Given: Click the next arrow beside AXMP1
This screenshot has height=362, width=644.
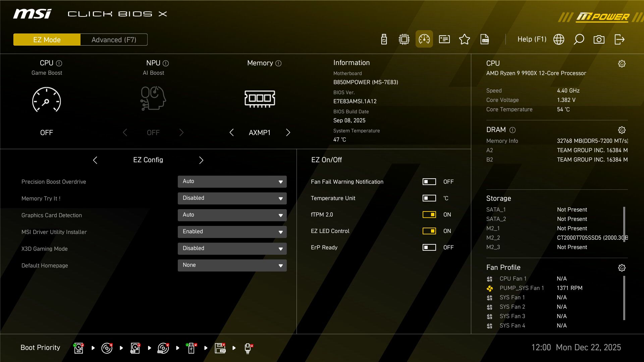Looking at the screenshot, I should click(x=288, y=132).
